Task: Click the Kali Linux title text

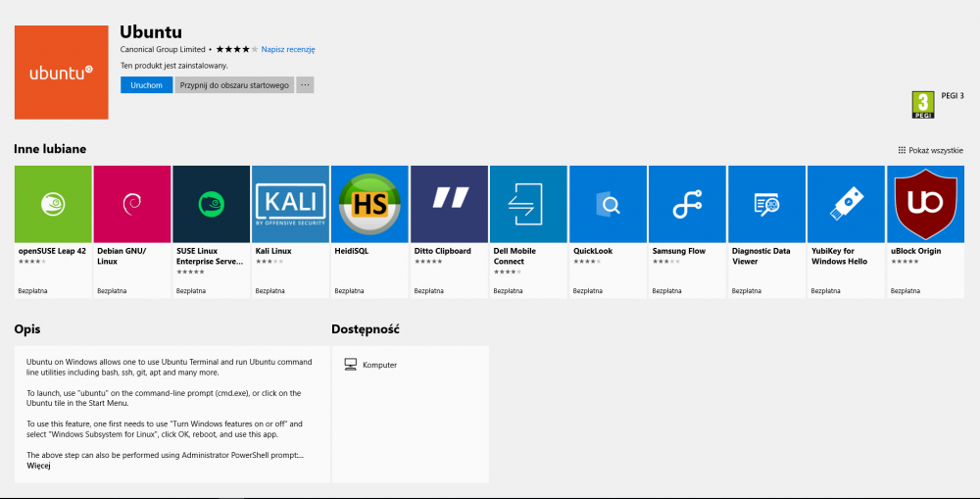Action: pyautogui.click(x=273, y=251)
